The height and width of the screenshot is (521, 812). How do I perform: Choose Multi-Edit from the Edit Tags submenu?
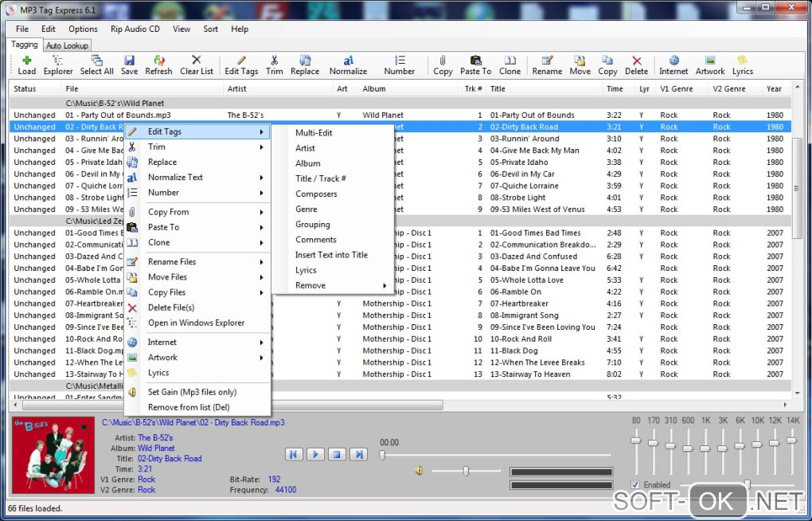pos(314,133)
